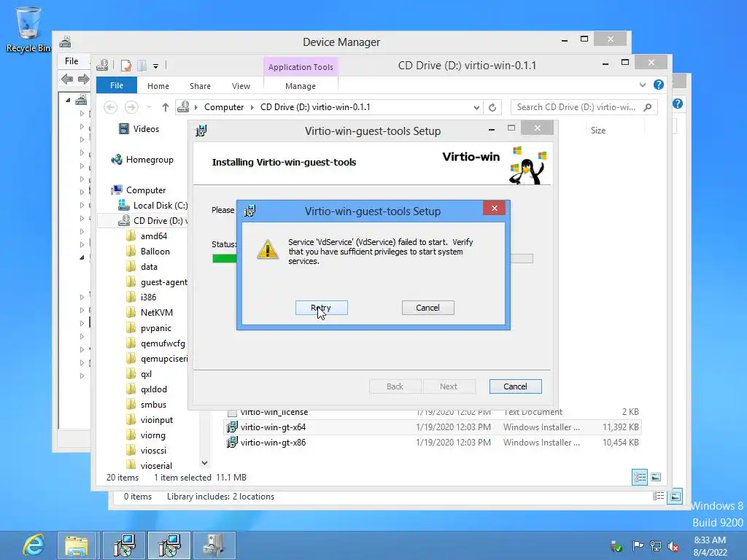Open File menu in Device Manager
Screen dimensions: 747x560
pos(71,61)
